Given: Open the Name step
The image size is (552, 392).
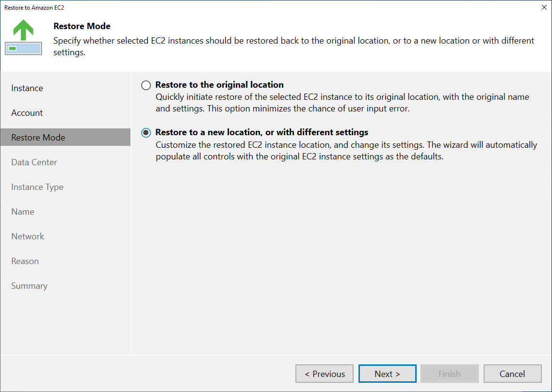Looking at the screenshot, I should click(x=22, y=212).
